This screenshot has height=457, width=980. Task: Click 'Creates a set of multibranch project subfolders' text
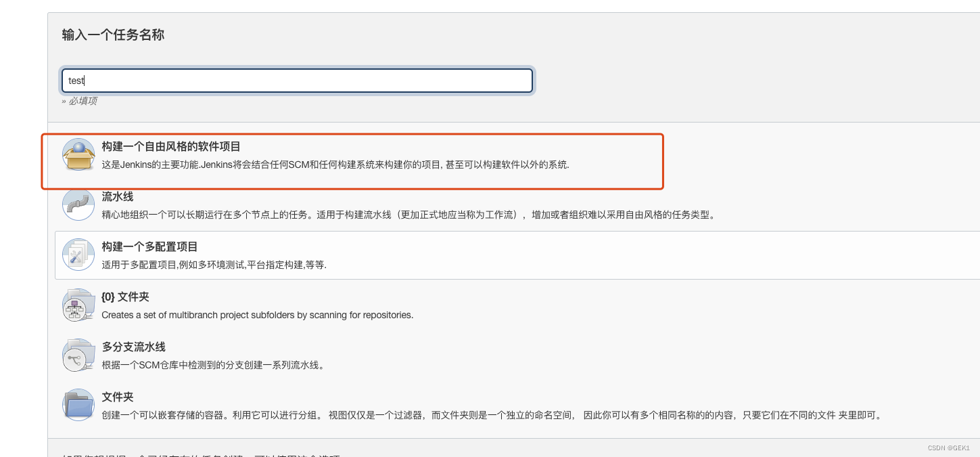257,315
